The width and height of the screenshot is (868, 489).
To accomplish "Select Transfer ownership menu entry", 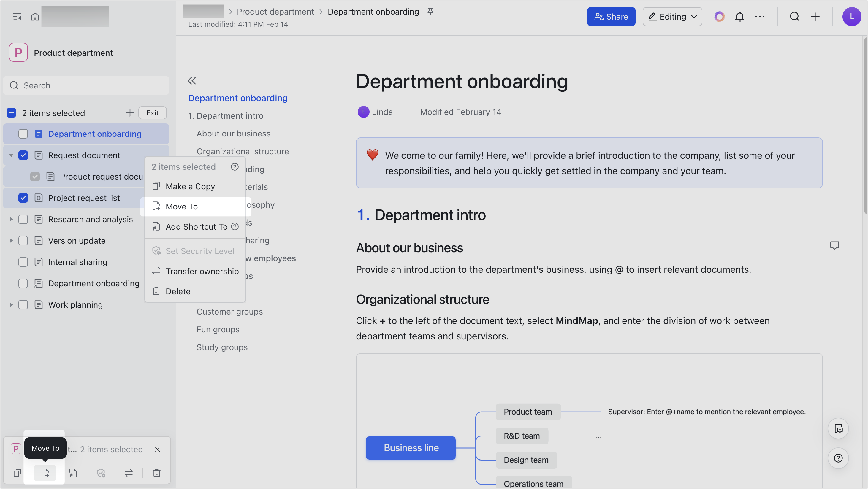I will [x=195, y=271].
